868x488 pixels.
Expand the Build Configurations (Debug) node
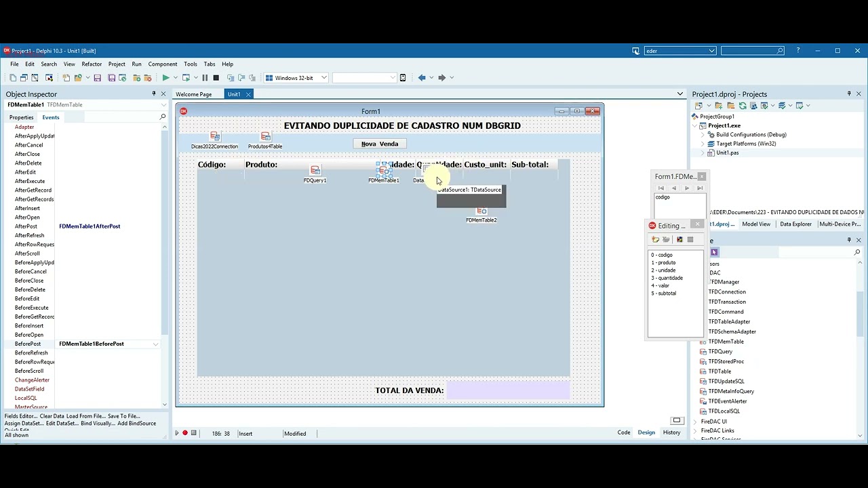pyautogui.click(x=703, y=135)
